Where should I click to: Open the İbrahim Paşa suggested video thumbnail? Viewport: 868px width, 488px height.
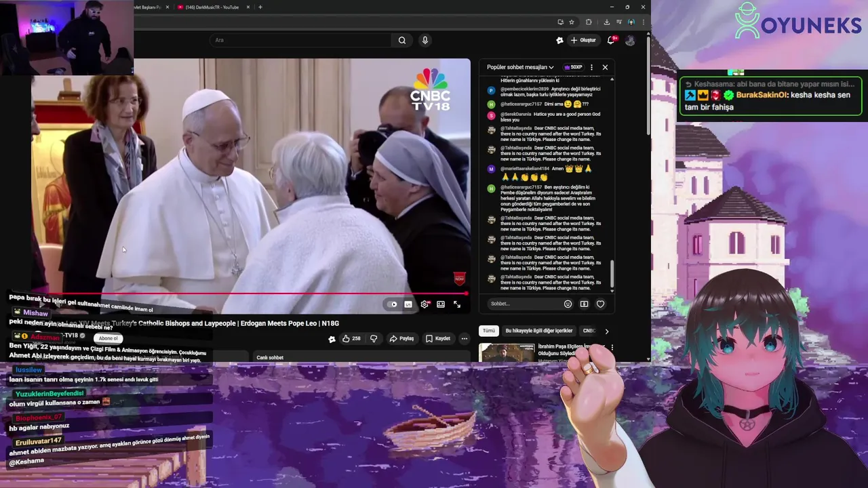pos(507,352)
